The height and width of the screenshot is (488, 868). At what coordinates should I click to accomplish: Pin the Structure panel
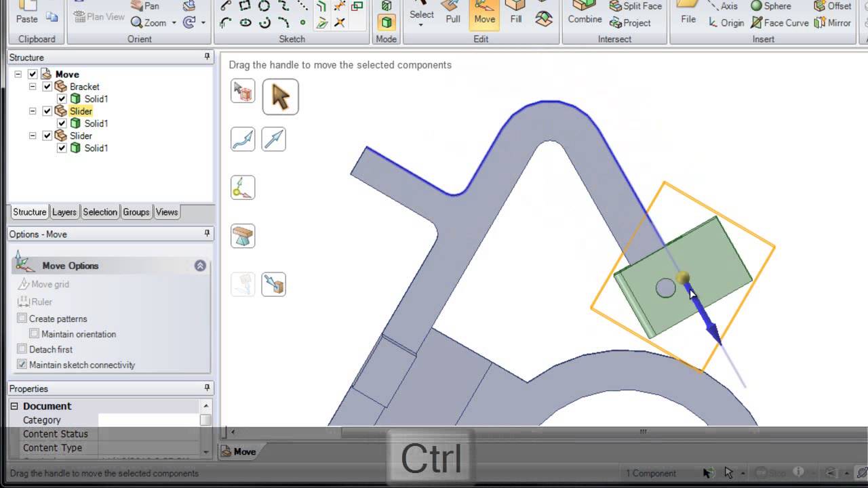208,58
